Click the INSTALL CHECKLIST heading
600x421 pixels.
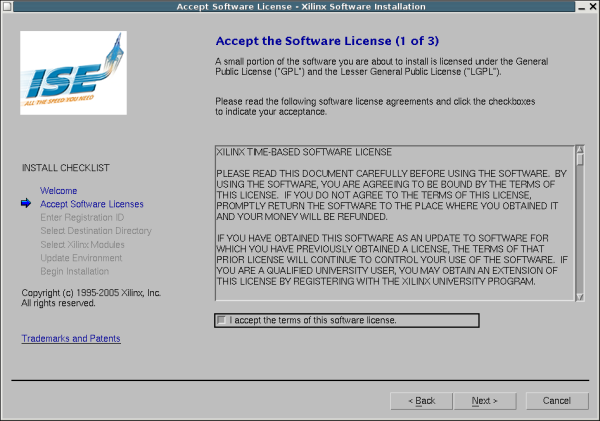65,168
